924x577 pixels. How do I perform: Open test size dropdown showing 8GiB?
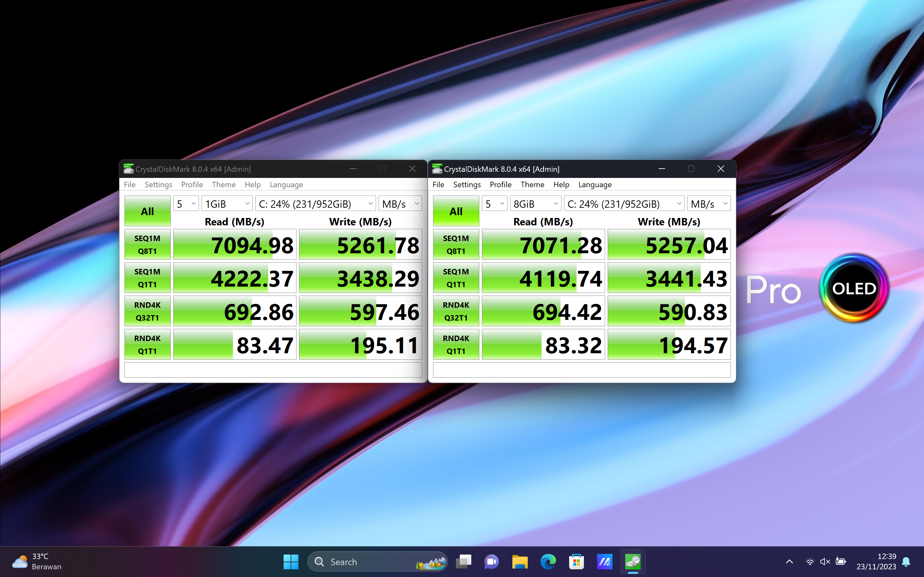(535, 204)
